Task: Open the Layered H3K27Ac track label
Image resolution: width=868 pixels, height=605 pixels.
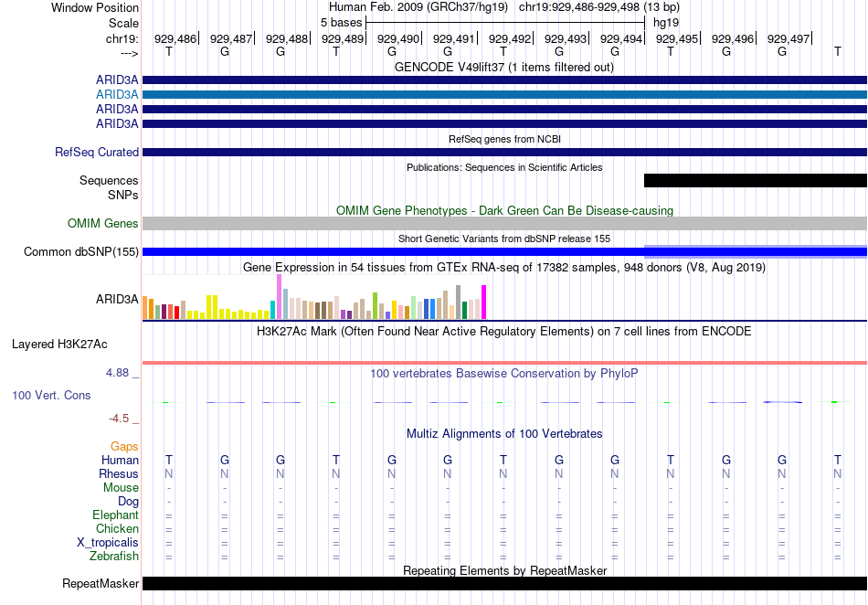Action: [59, 345]
